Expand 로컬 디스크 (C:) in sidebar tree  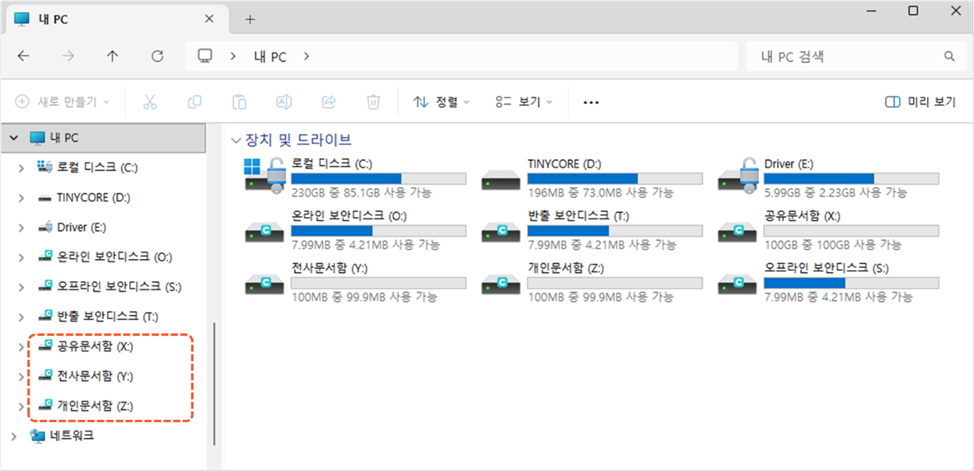click(21, 167)
